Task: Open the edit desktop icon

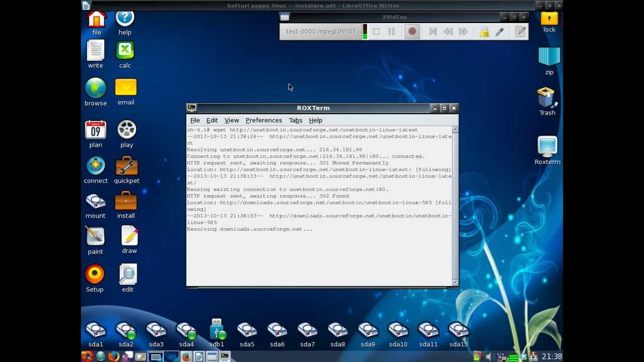Action: [x=127, y=278]
